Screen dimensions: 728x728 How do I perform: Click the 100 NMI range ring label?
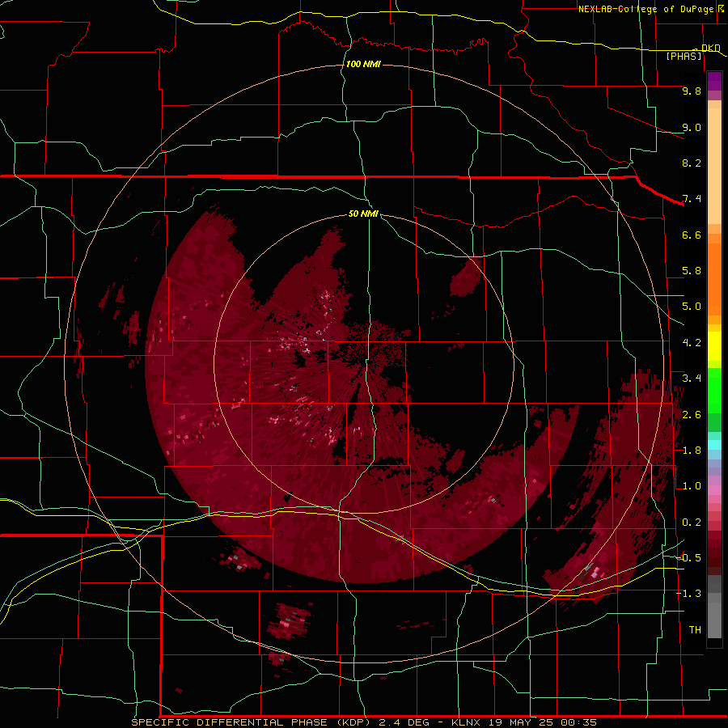(363, 64)
